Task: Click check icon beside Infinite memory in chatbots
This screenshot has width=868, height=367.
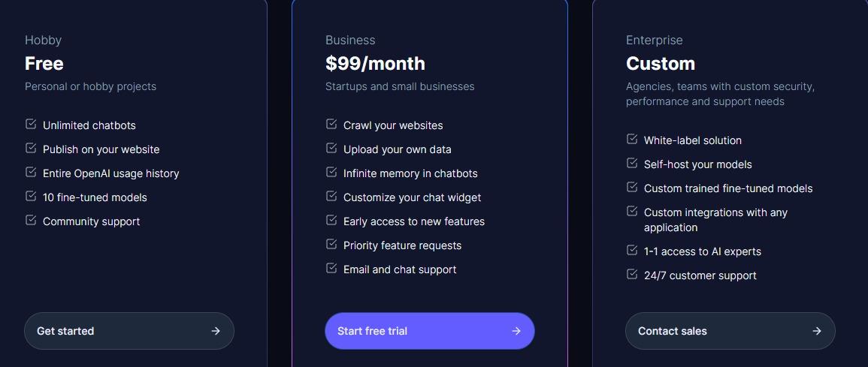Action: (x=331, y=172)
